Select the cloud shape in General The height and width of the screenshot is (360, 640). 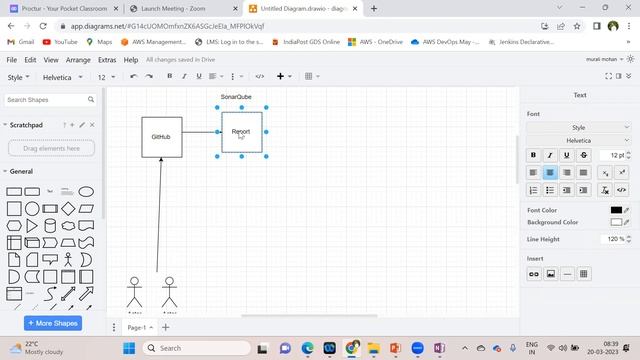coord(68,226)
